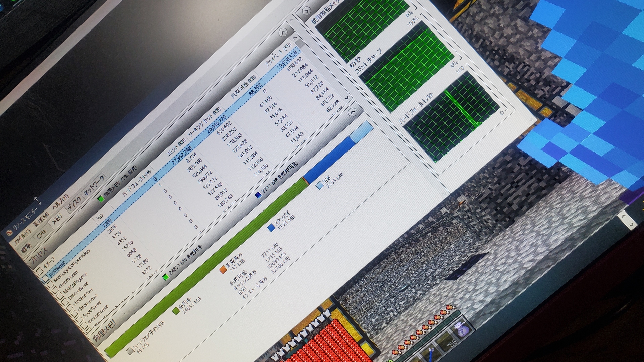Click the process list scrollbar thumb

(x=301, y=44)
